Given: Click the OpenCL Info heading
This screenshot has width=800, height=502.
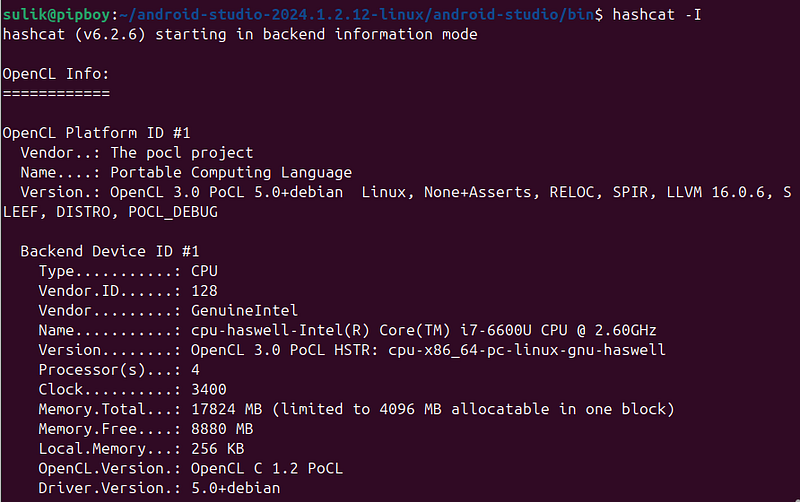Looking at the screenshot, I should point(56,74).
